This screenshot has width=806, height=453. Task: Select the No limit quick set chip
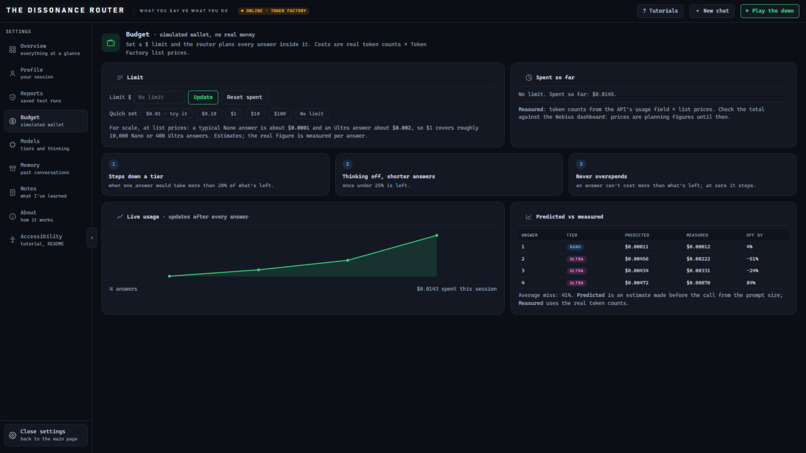[x=312, y=114]
